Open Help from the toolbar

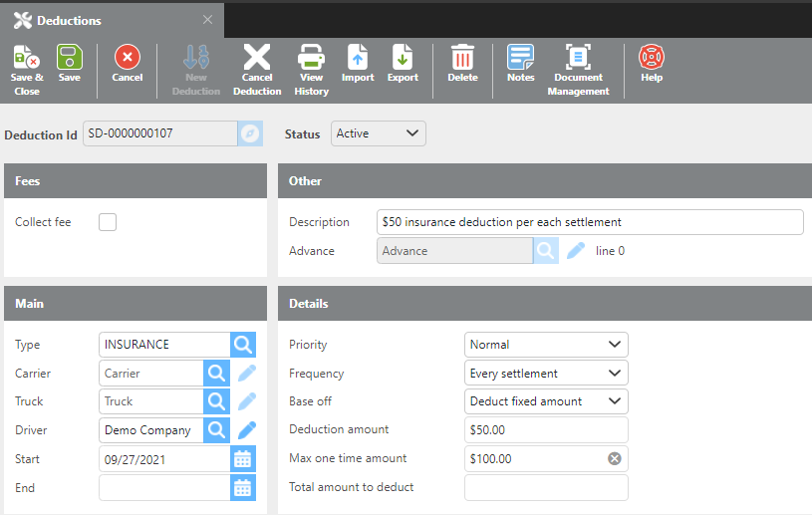pyautogui.click(x=652, y=58)
